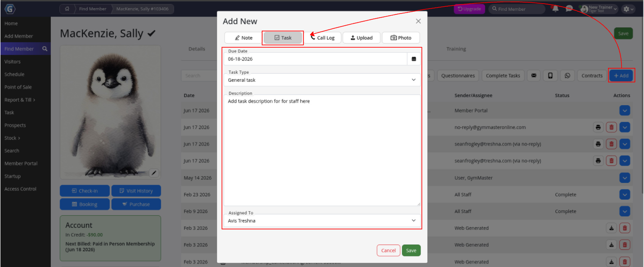Switch to the Photo tab
Image resolution: width=644 pixels, height=267 pixels.
tap(401, 38)
